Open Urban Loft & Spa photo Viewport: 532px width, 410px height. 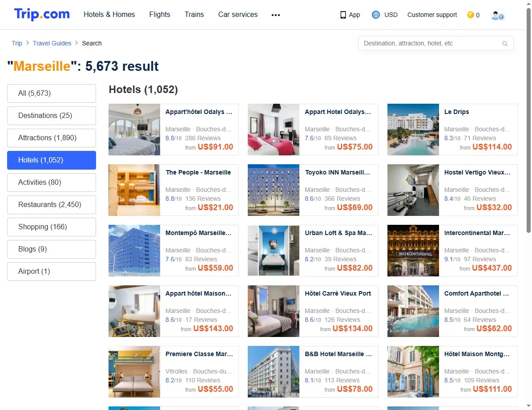coord(274,250)
